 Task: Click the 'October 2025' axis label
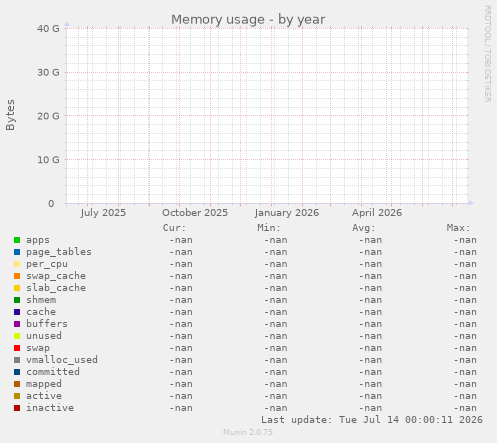(195, 213)
